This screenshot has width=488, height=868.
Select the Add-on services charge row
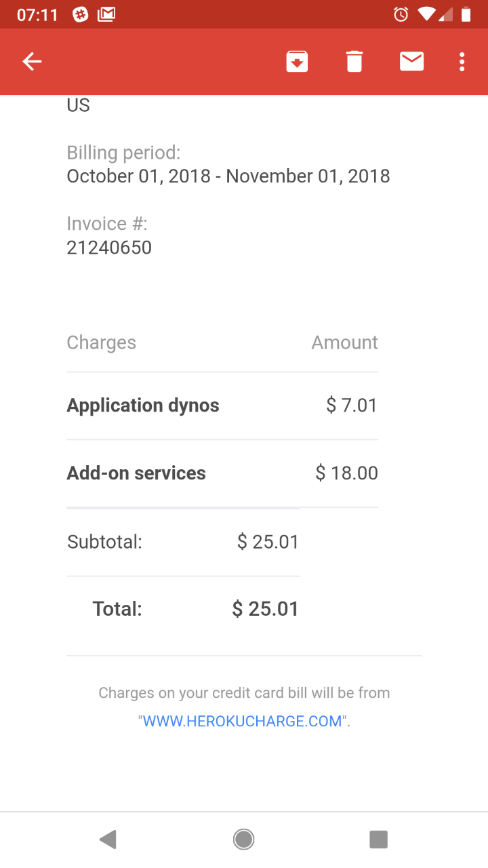222,473
